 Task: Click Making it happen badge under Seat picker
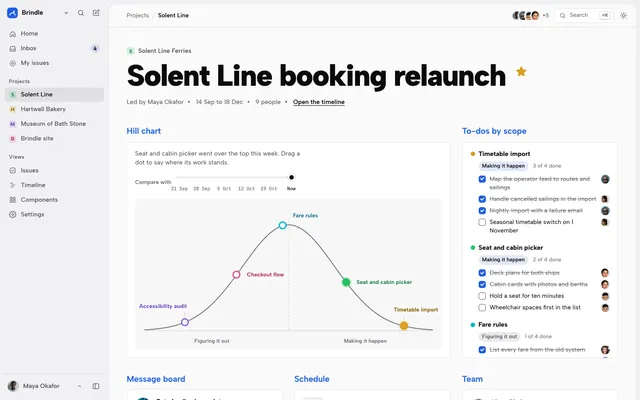click(503, 260)
